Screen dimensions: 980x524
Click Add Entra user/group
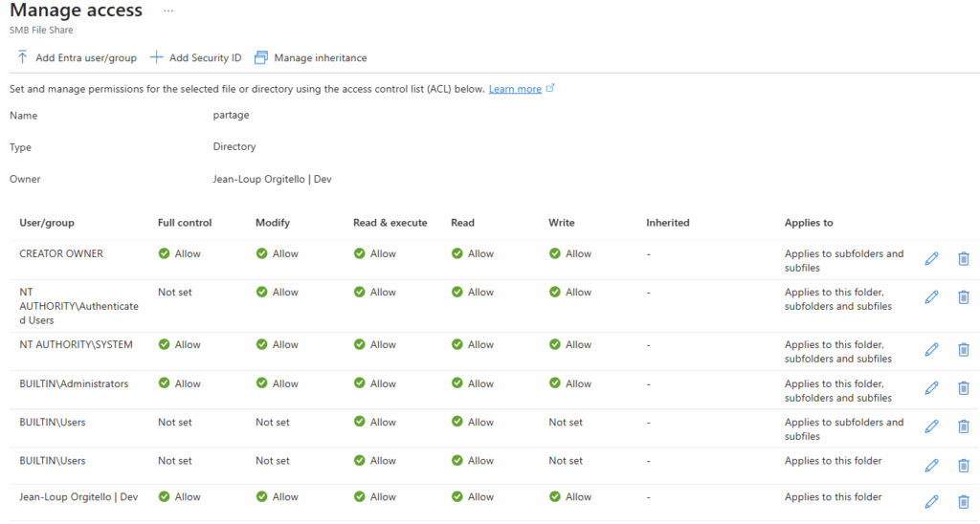(77, 57)
